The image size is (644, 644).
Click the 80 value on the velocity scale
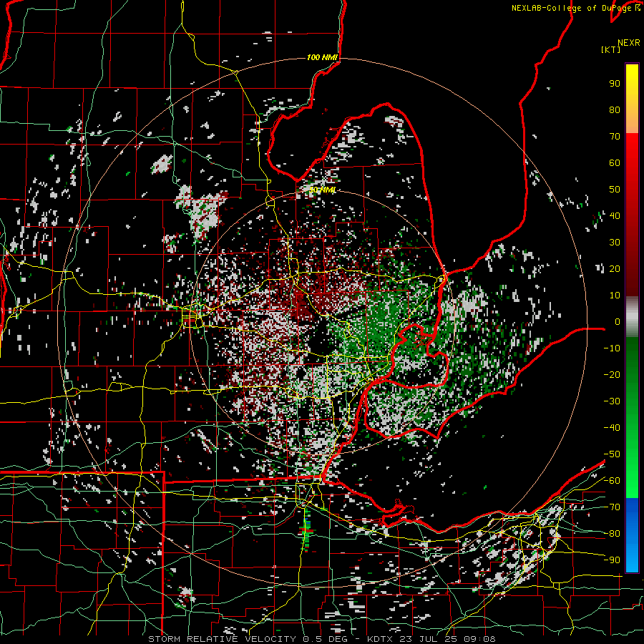point(615,110)
